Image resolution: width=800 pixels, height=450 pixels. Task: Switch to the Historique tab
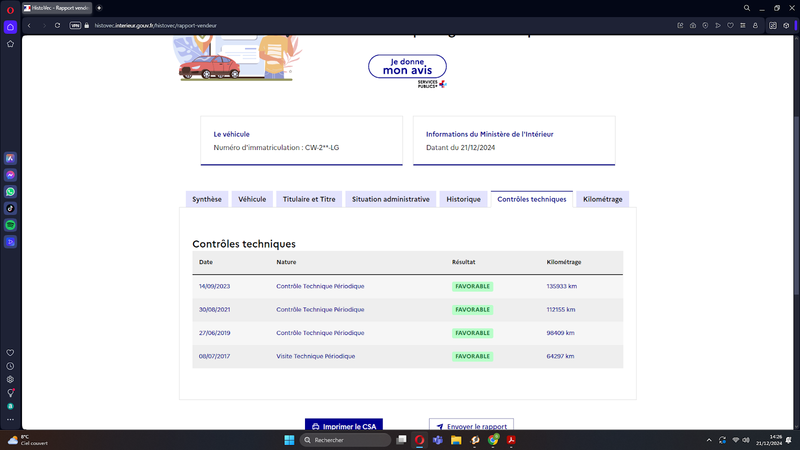tap(463, 199)
